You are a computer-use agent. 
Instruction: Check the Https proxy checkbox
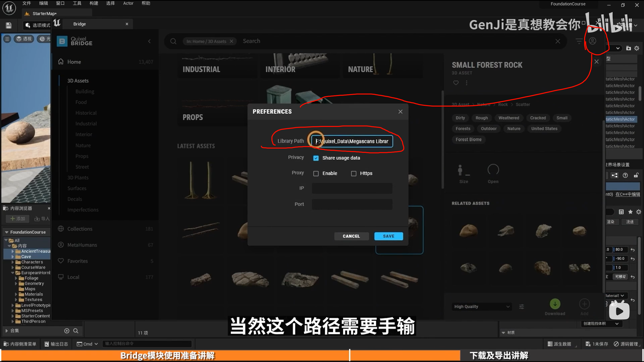(353, 173)
